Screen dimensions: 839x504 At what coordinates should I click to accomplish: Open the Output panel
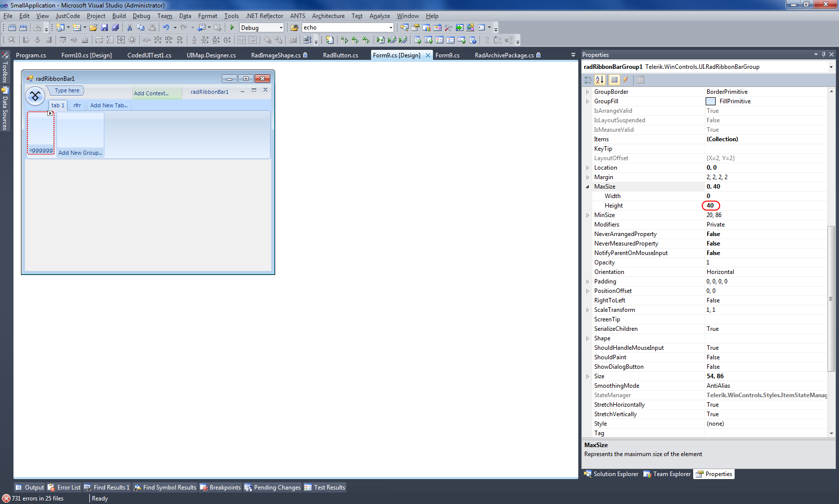(30, 488)
